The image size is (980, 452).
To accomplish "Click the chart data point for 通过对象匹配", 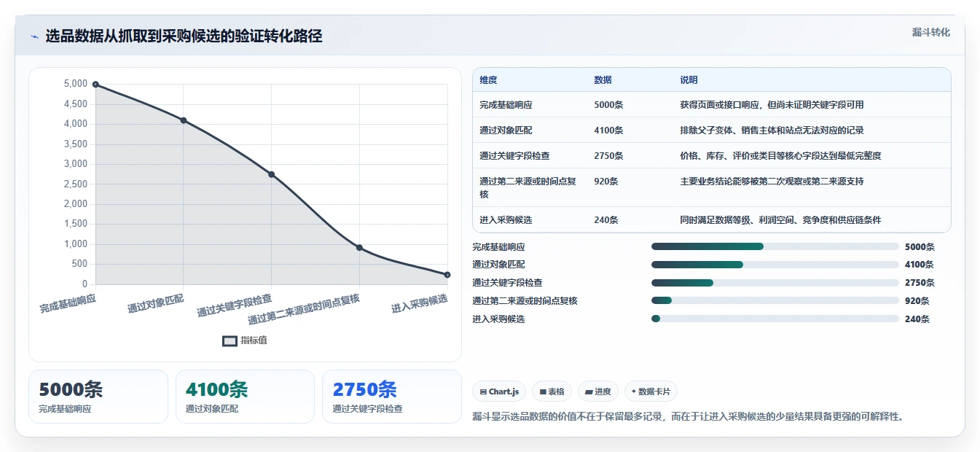I will coord(184,120).
